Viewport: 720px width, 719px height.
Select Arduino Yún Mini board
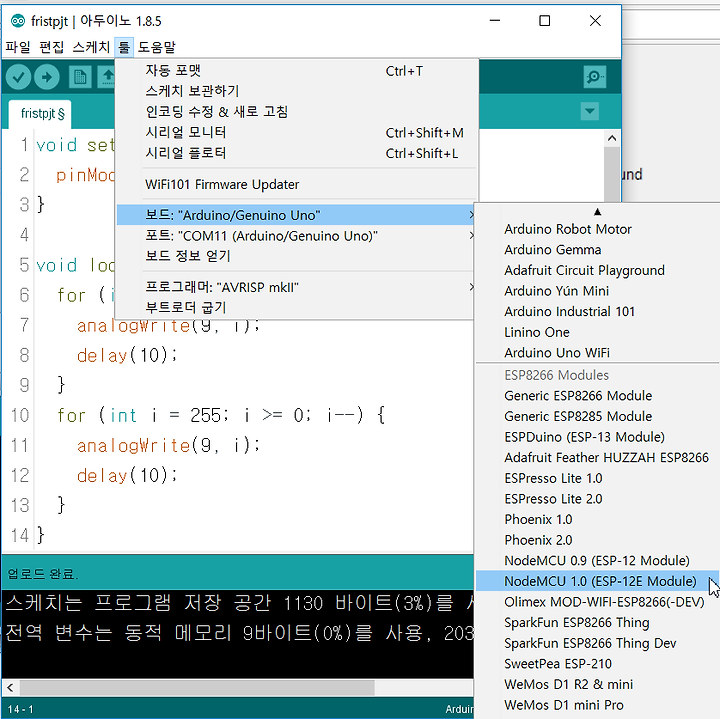(598, 291)
